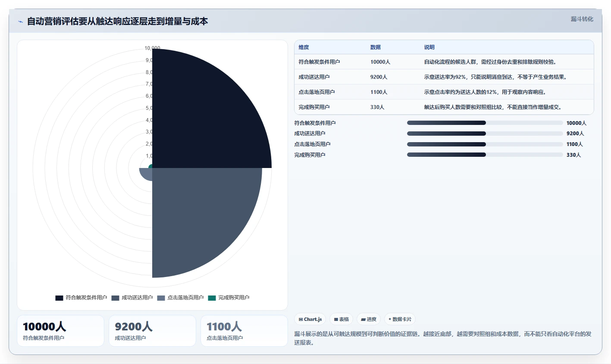Click table cell 点击落地页用户
Screen dimensions: 611x364
pos(316,92)
